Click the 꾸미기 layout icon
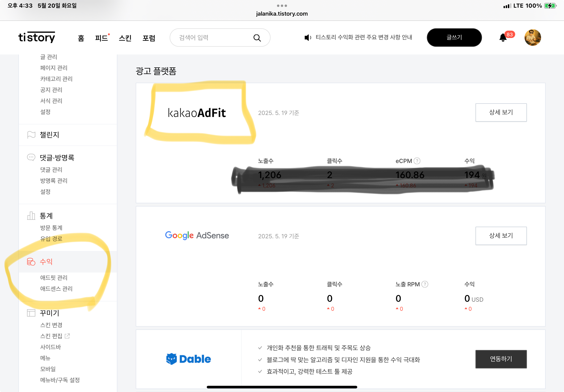 click(x=31, y=313)
